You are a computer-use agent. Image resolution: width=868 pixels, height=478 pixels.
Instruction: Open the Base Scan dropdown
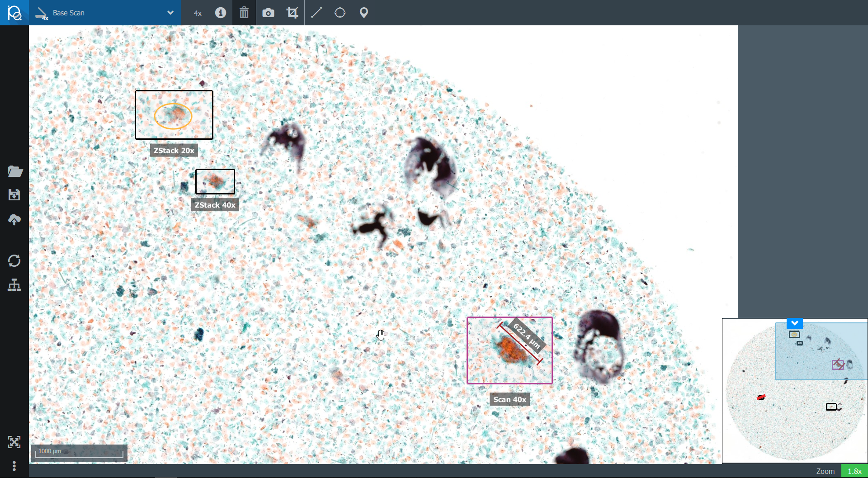pyautogui.click(x=105, y=13)
